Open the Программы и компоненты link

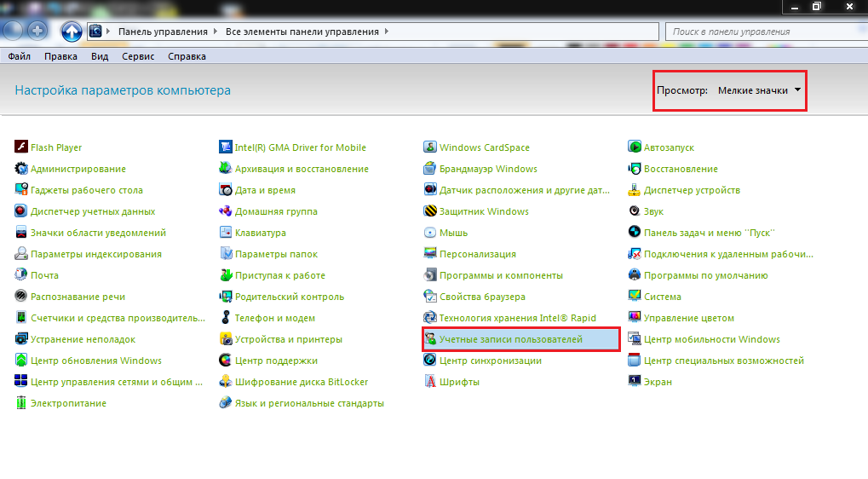(501, 274)
